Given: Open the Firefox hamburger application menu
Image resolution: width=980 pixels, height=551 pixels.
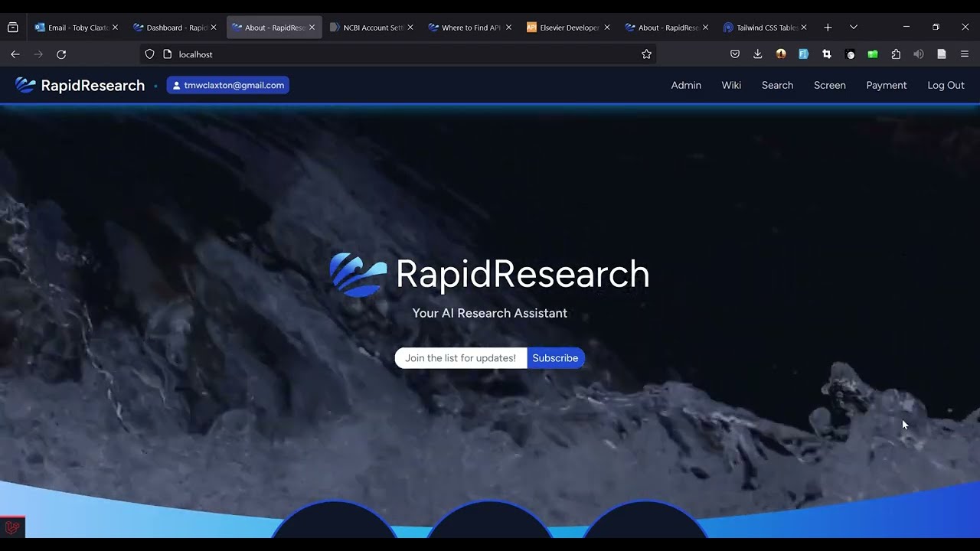Looking at the screenshot, I should pyautogui.click(x=965, y=54).
